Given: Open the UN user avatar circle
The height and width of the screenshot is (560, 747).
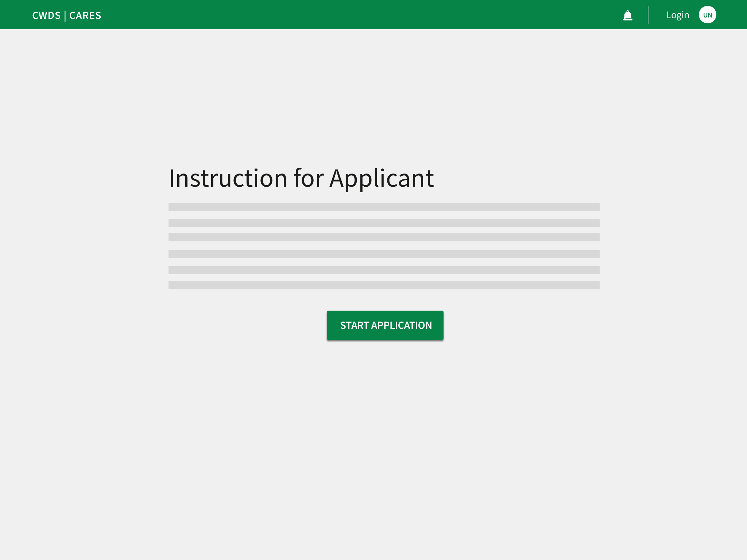Looking at the screenshot, I should click(x=707, y=15).
